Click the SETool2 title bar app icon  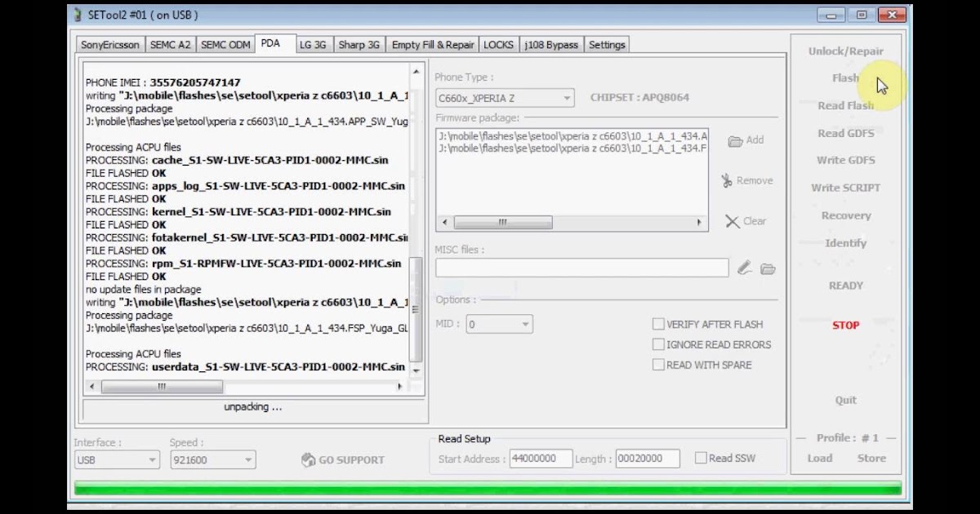(78, 15)
